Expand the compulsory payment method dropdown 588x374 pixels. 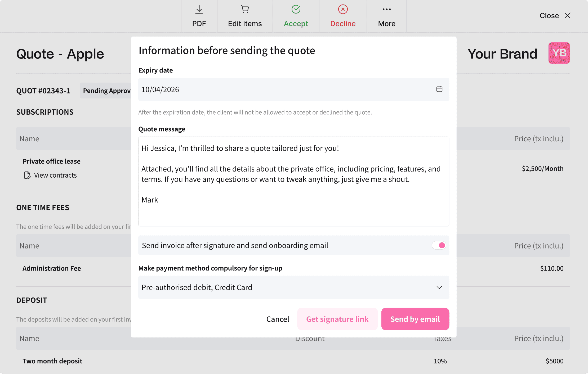pyautogui.click(x=439, y=287)
